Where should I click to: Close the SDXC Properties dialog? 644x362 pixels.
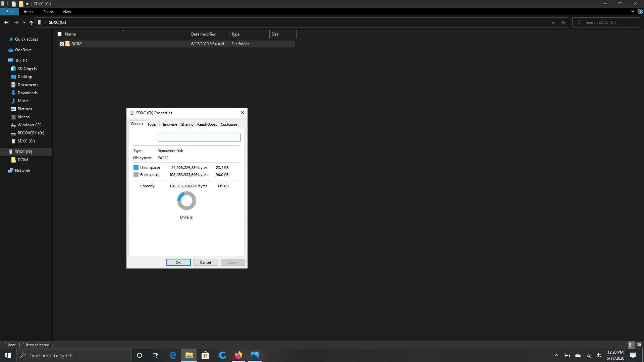coord(243,113)
